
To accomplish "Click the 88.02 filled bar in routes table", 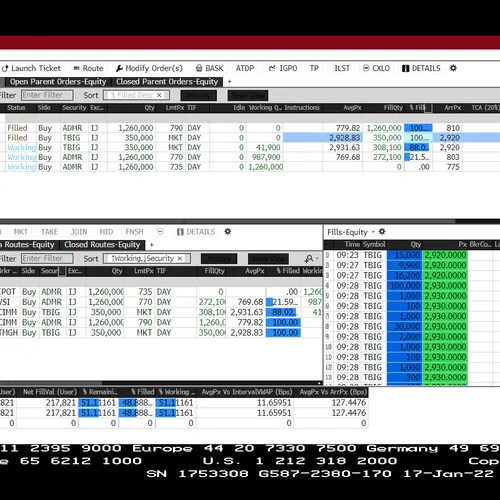I will pos(283,312).
